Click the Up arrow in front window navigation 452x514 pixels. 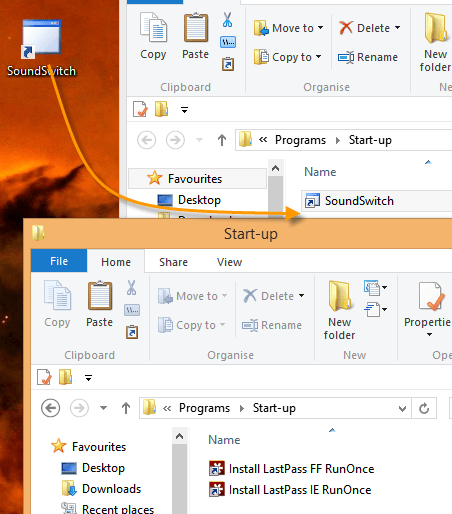pos(126,408)
